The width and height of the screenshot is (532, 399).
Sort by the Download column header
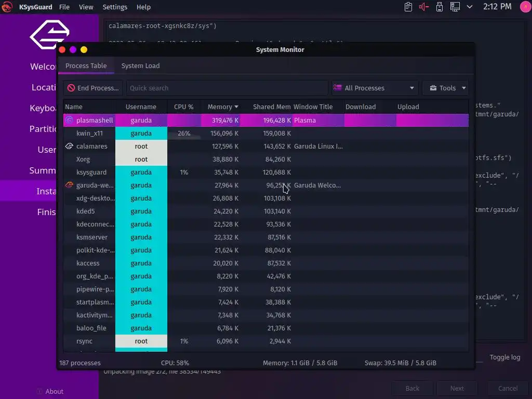370,107
